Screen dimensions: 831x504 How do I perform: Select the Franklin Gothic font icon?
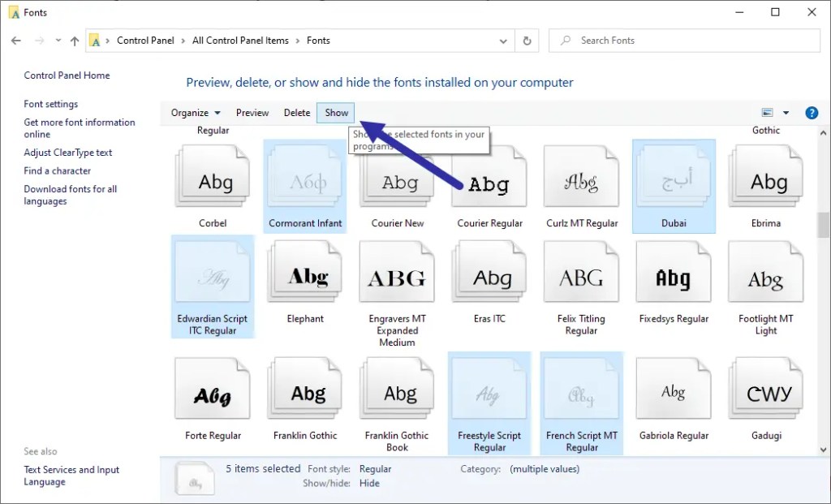pyautogui.click(x=305, y=389)
